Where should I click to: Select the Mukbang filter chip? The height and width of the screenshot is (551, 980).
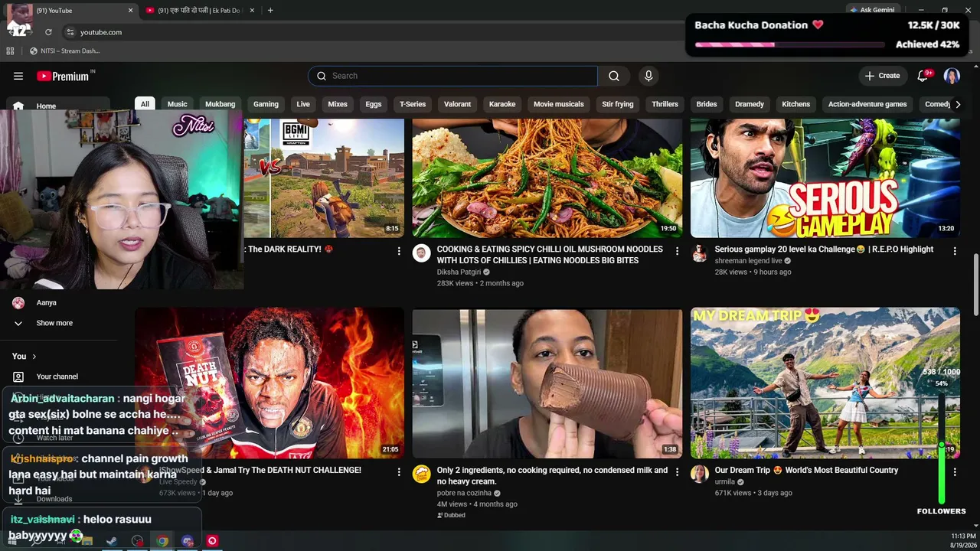tap(220, 104)
